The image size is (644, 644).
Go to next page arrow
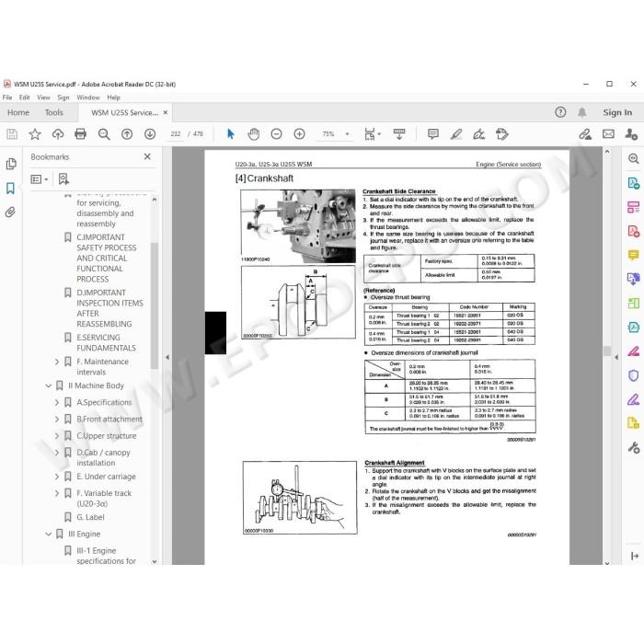pyautogui.click(x=150, y=134)
